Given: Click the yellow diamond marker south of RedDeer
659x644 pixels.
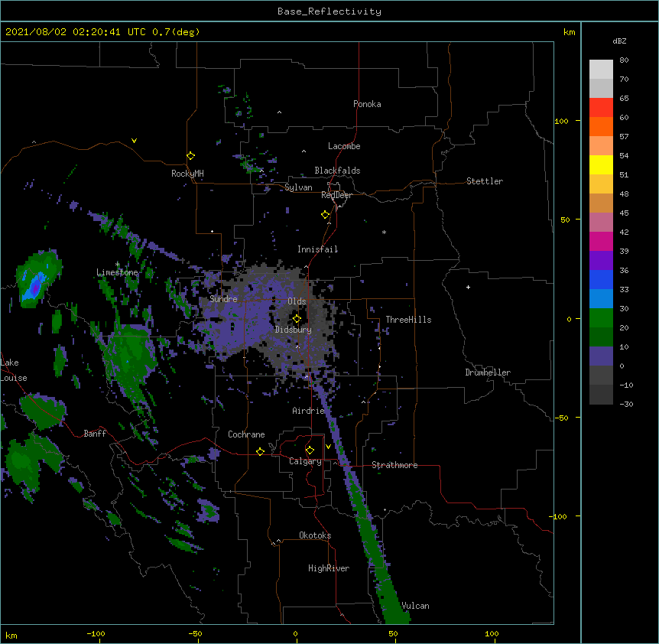Looking at the screenshot, I should [x=326, y=215].
